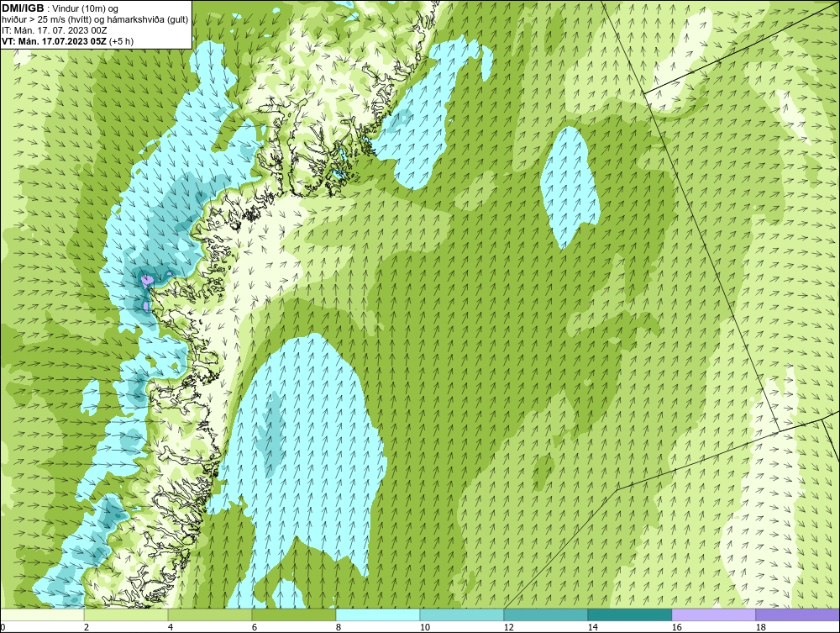
Task: Click the 10–12 m/s turquoise swatch
Action: click(x=462, y=615)
